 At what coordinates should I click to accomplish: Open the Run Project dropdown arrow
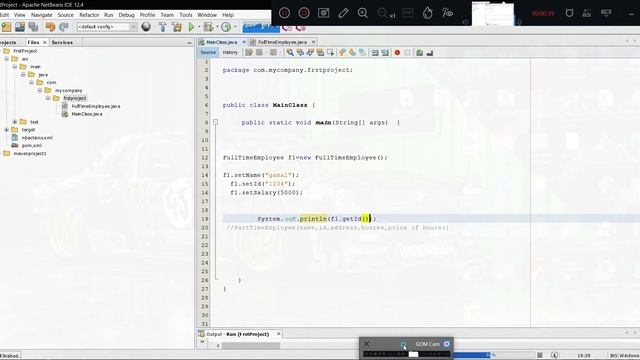click(x=199, y=27)
